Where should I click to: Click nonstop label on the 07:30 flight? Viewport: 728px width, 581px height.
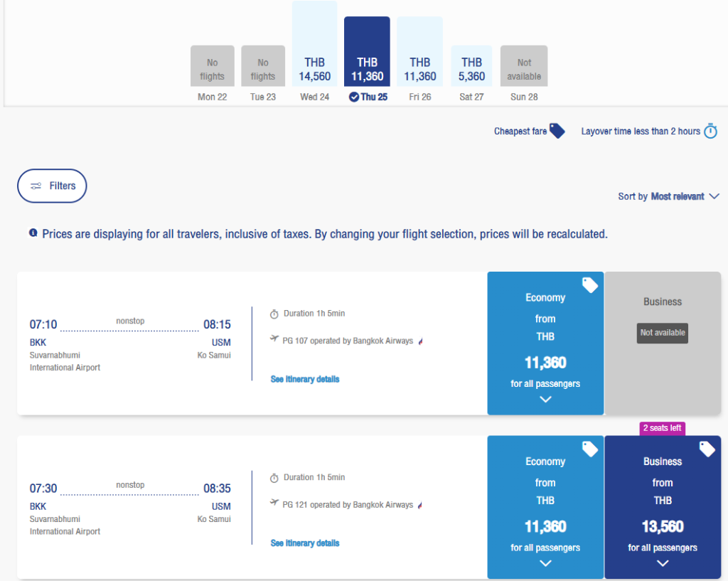[130, 485]
